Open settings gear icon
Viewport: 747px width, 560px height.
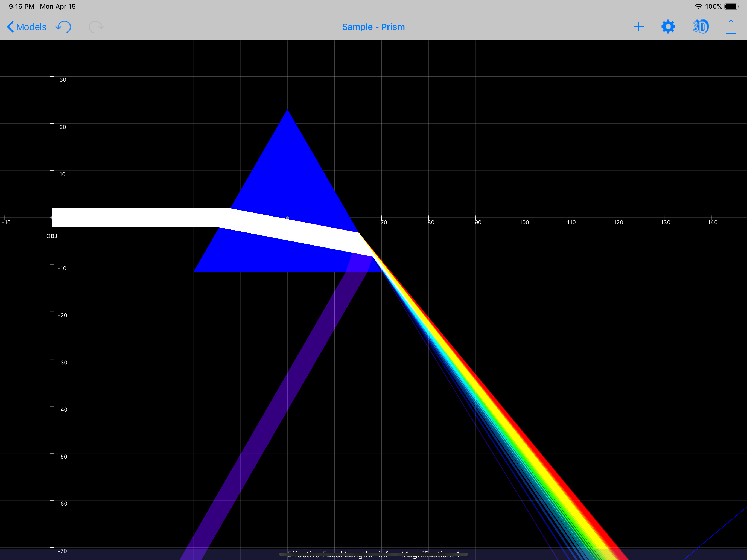point(668,27)
